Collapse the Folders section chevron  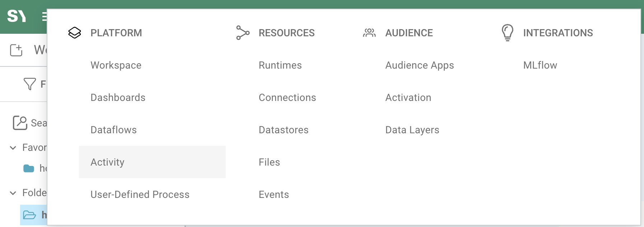coord(13,193)
